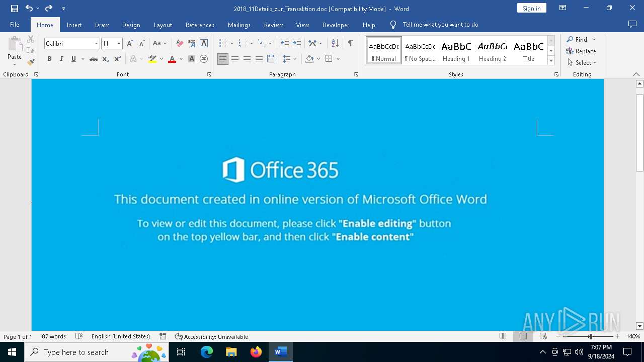This screenshot has width=644, height=362.
Task: Expand the bullet list dropdown arrow
Action: 231,44
